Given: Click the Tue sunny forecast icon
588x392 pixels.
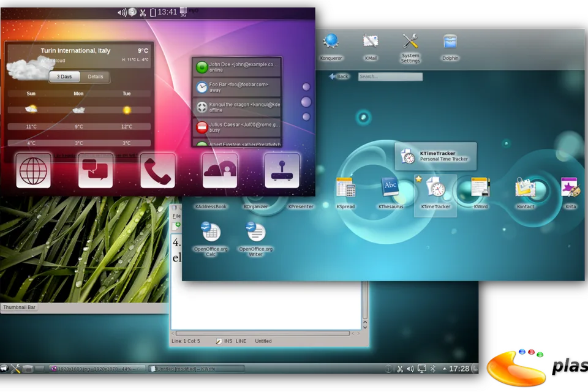Looking at the screenshot, I should click(x=127, y=110).
